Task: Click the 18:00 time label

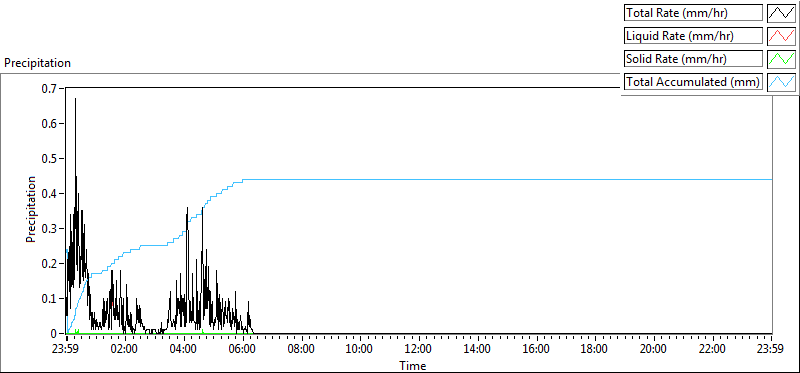Action: pos(595,350)
